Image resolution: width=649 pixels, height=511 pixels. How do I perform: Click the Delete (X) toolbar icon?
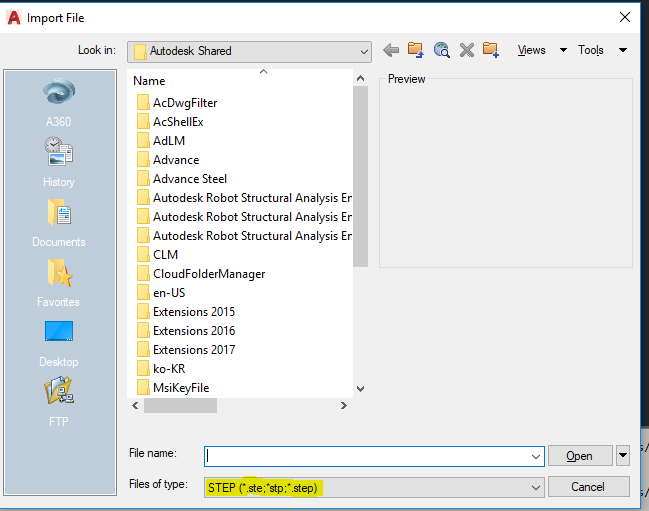point(466,50)
